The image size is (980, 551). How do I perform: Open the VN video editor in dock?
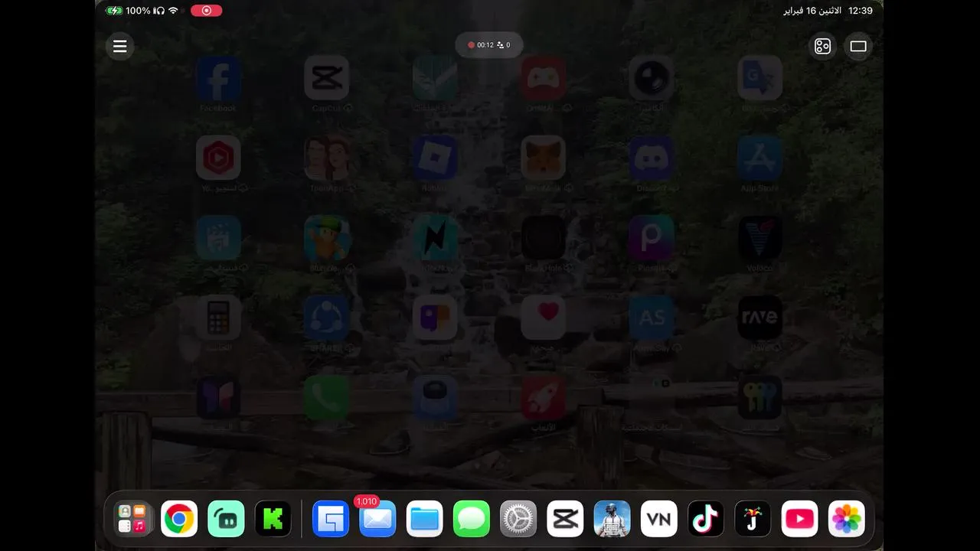click(x=658, y=520)
